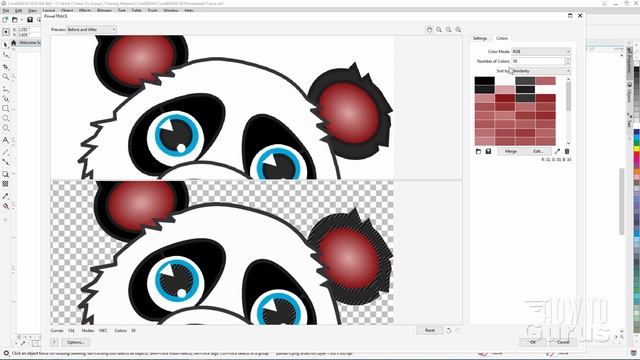Select the Transparency tool in the toolbox
Image resolution: width=640 pixels, height=360 pixels.
pyautogui.click(x=6, y=184)
